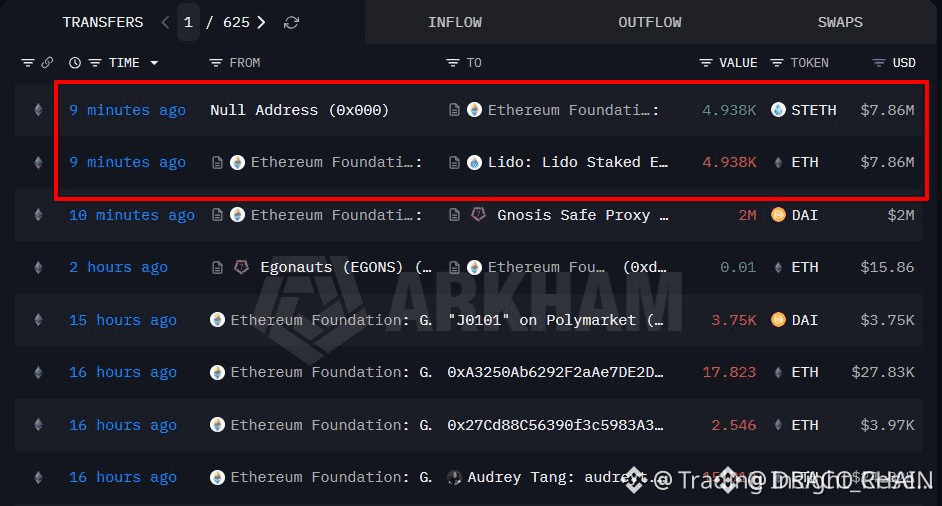Filter by the USD column

click(x=878, y=62)
